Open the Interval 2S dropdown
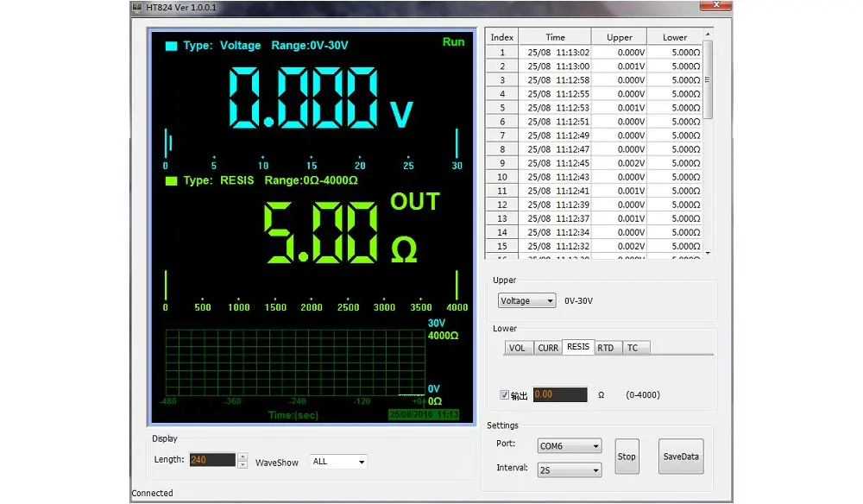The height and width of the screenshot is (504, 863). tap(569, 469)
